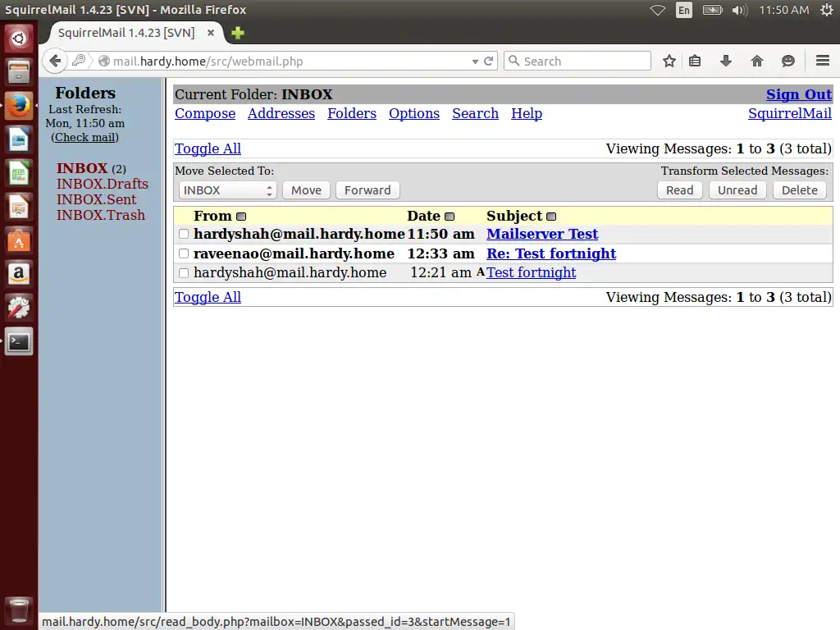This screenshot has height=630, width=840.
Task: Open LibreOffice Writer from the dock
Action: (x=18, y=139)
